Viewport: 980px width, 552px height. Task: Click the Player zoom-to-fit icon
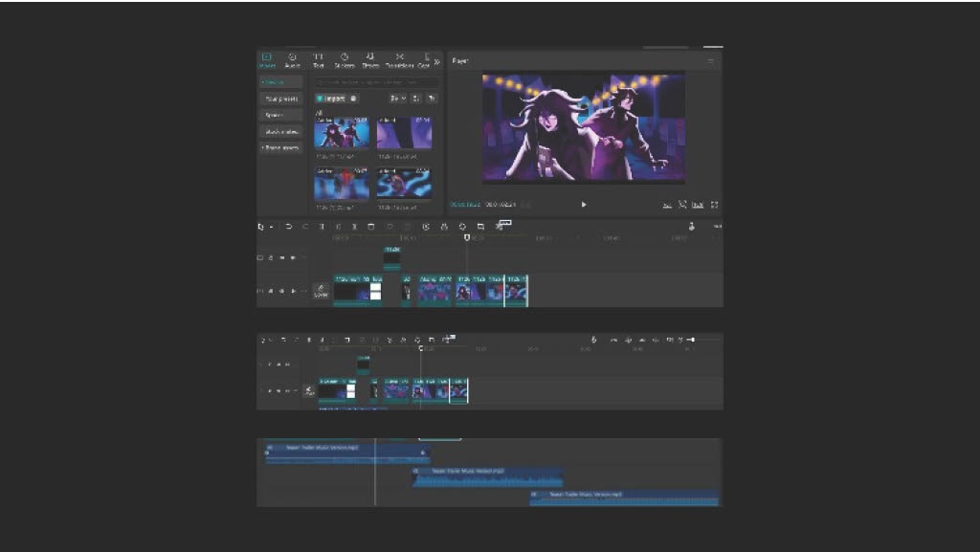[x=682, y=204]
